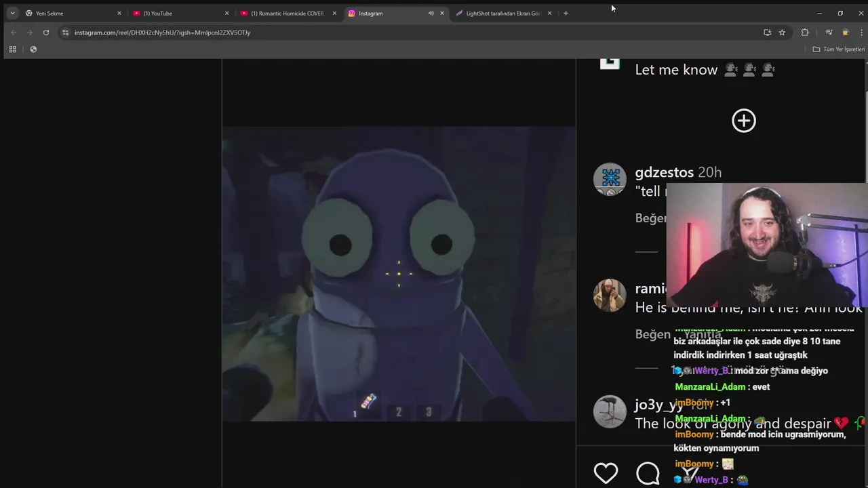Bookmark this page with star icon
The height and width of the screenshot is (488, 868).
(x=782, y=33)
